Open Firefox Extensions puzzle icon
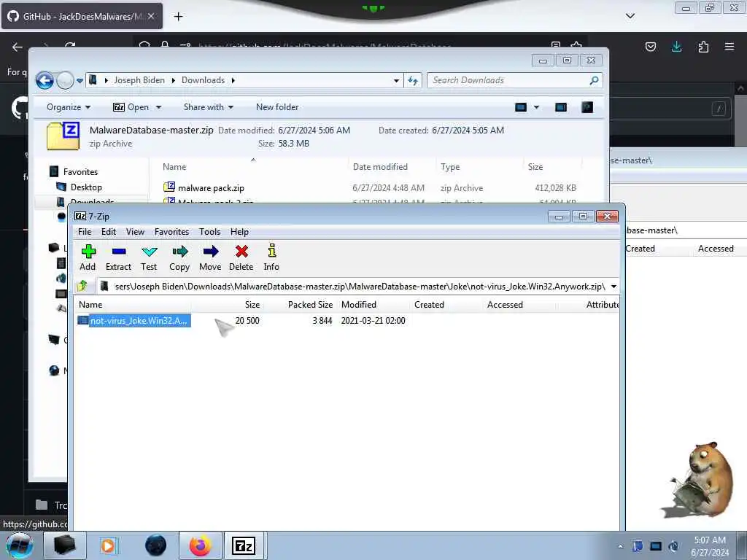 tap(703, 47)
